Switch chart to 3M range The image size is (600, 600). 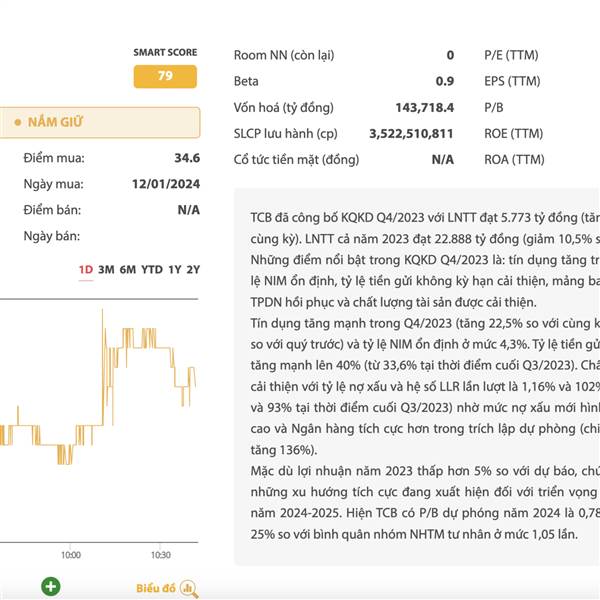pos(106,270)
